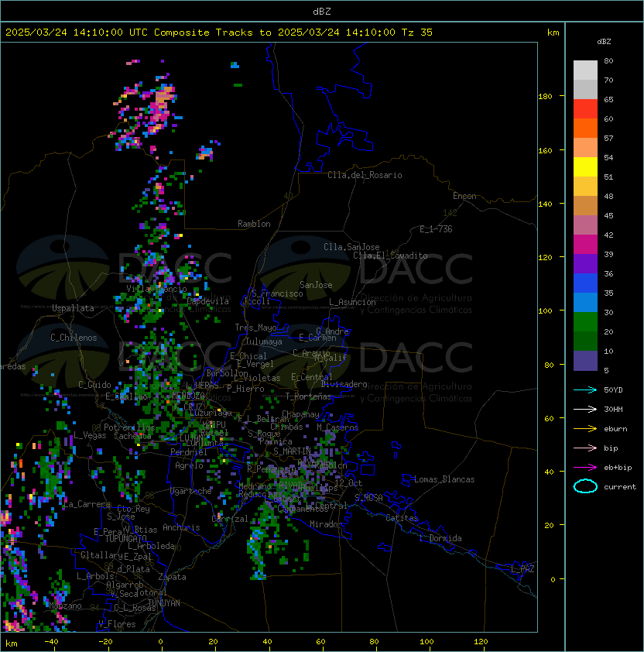Click the S_MARTIN map label
Viewport: 644px width, 652px height.
click(x=292, y=451)
